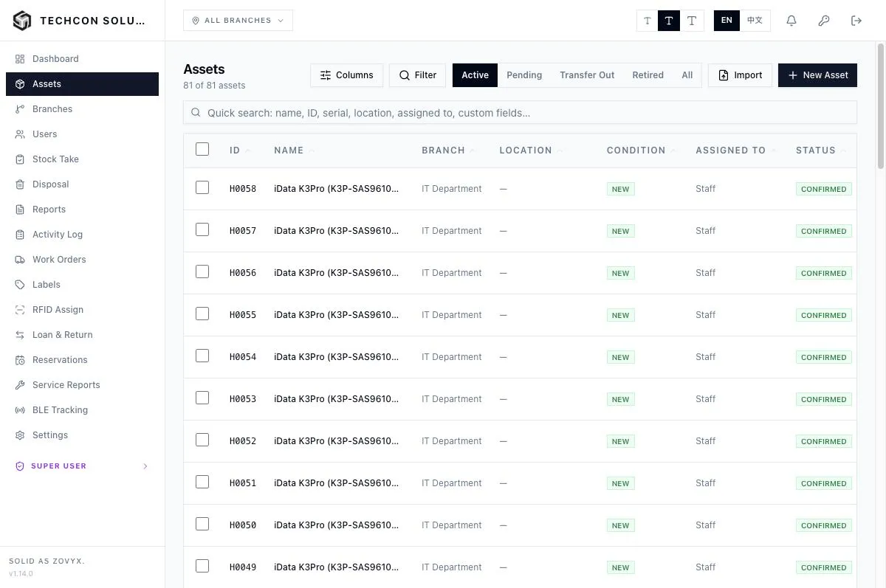Check the box for asset H0057
The height and width of the screenshot is (588, 886).
pos(202,229)
